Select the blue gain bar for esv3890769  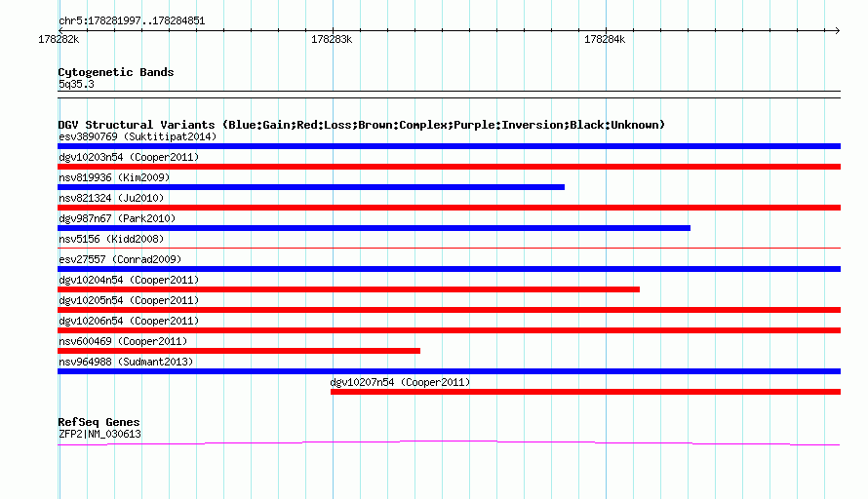coord(449,146)
